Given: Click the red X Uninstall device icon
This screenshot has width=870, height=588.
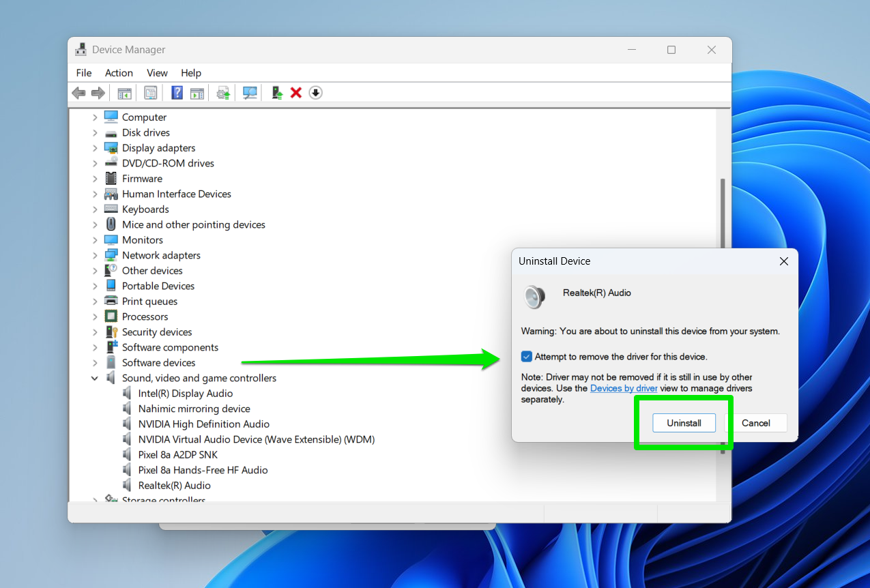Looking at the screenshot, I should pyautogui.click(x=296, y=93).
